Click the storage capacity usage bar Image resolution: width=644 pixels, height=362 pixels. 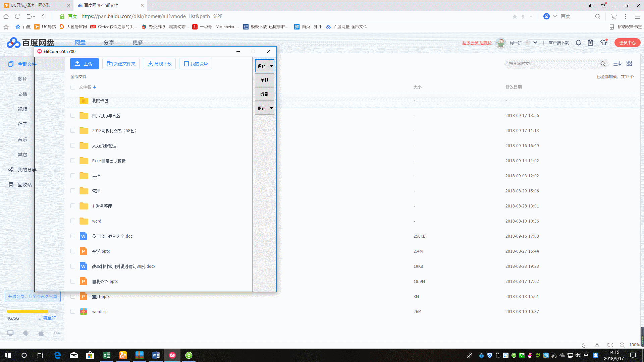[x=33, y=311]
